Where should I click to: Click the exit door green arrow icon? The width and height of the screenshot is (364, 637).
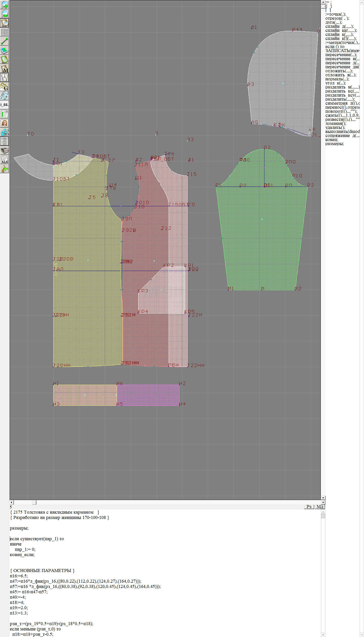coord(5,169)
